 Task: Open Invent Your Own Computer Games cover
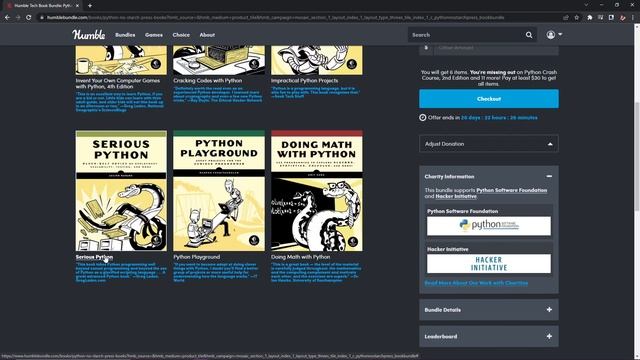[x=121, y=60]
